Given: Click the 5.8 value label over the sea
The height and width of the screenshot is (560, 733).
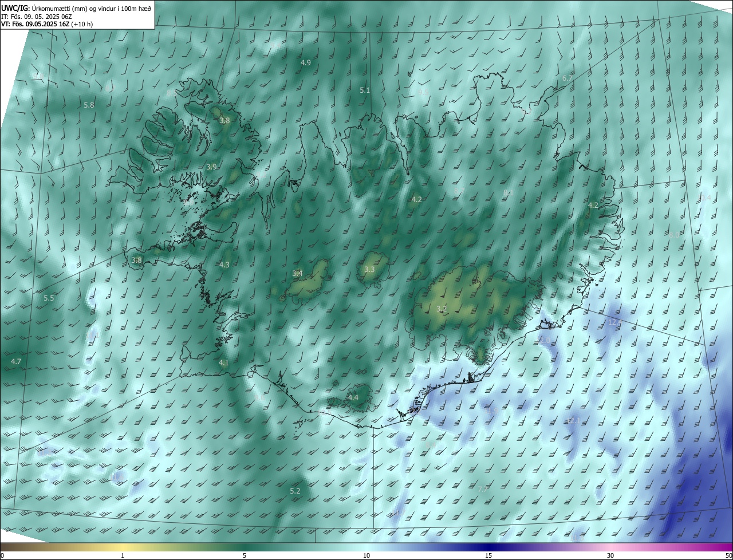Looking at the screenshot, I should coord(89,105).
